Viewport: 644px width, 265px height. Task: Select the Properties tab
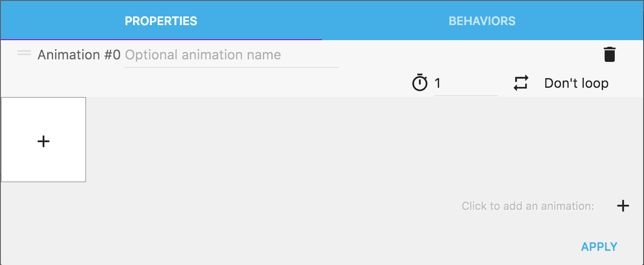pyautogui.click(x=161, y=21)
